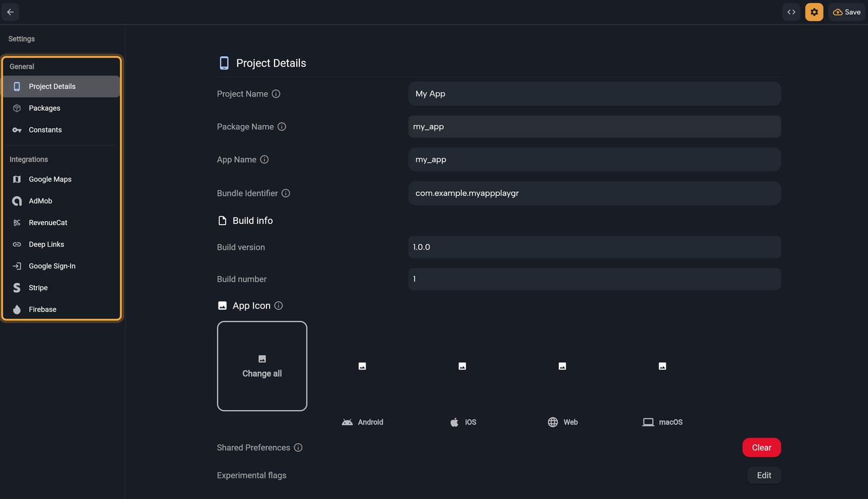
Task: Edit the Package Name field
Action: (595, 126)
